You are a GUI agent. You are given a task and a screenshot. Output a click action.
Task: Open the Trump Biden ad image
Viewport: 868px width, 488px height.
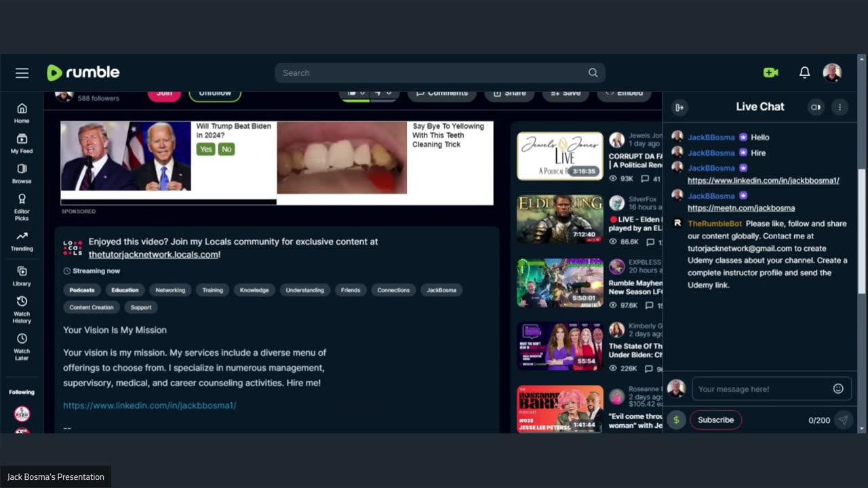[x=126, y=157]
